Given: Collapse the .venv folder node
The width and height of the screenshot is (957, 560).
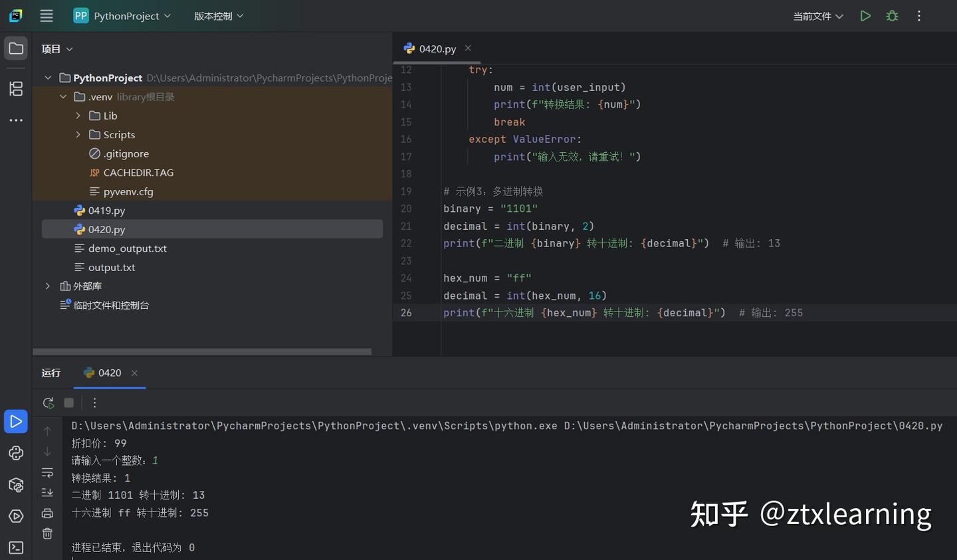Looking at the screenshot, I should coord(63,97).
